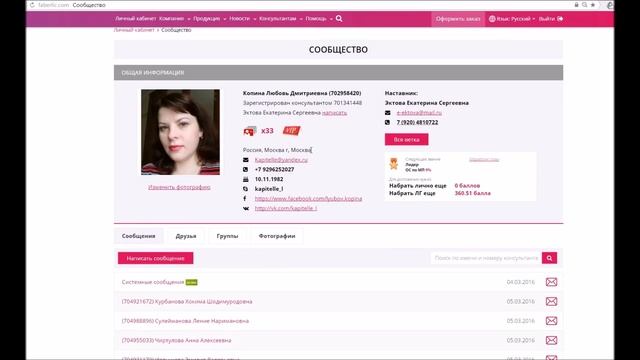Click the lock icon in address bar
The image size is (640, 360).
(x=576, y=5)
